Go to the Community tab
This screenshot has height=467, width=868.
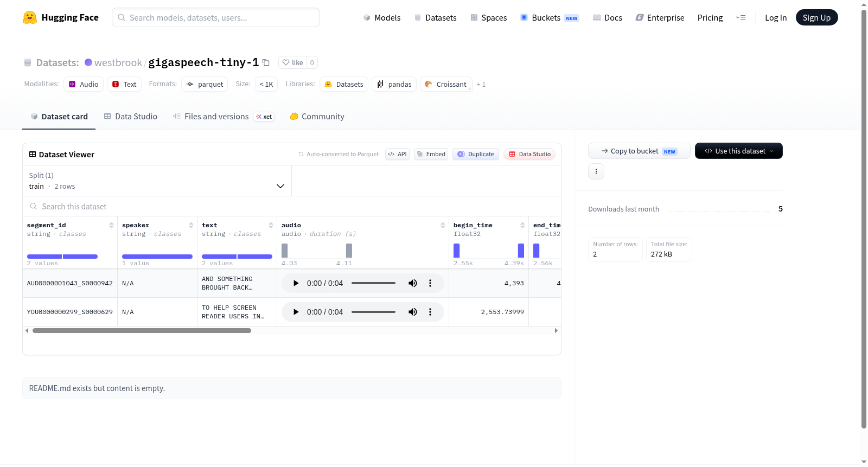pos(317,116)
